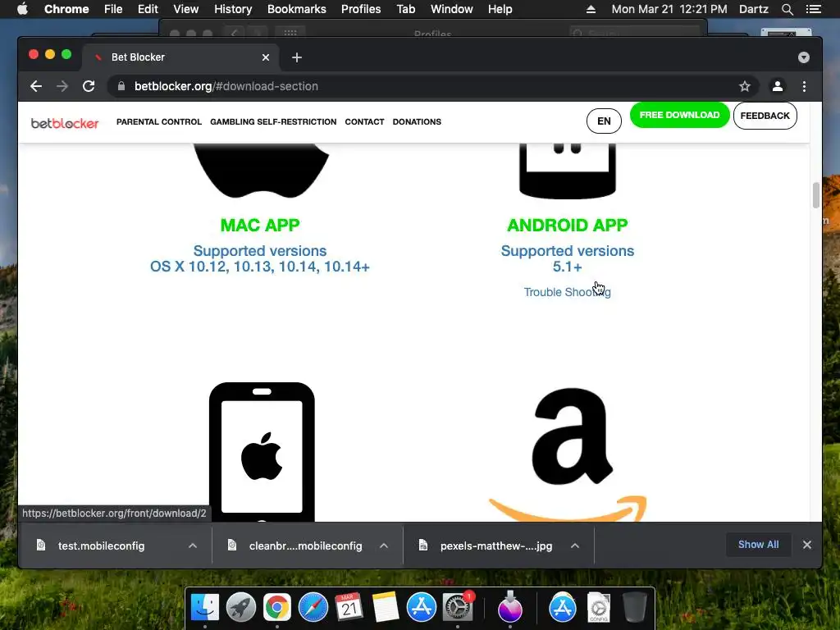Open Calendar in the dock
Image resolution: width=840 pixels, height=630 pixels.
pyautogui.click(x=349, y=608)
